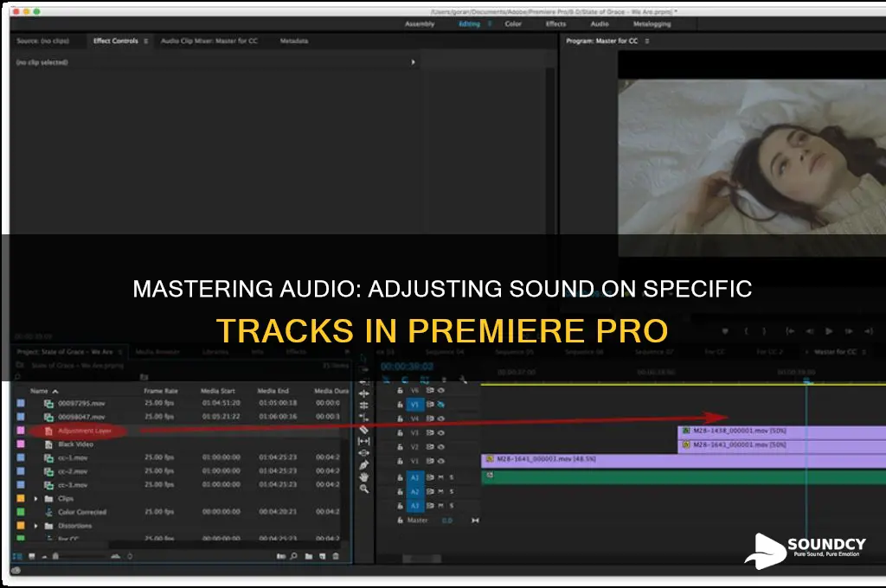The width and height of the screenshot is (886, 588).
Task: Select the Zoom tool
Action: (364, 489)
